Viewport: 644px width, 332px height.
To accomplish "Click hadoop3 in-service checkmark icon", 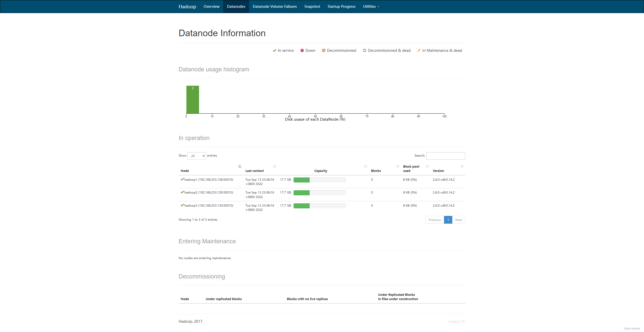I will tap(182, 205).
